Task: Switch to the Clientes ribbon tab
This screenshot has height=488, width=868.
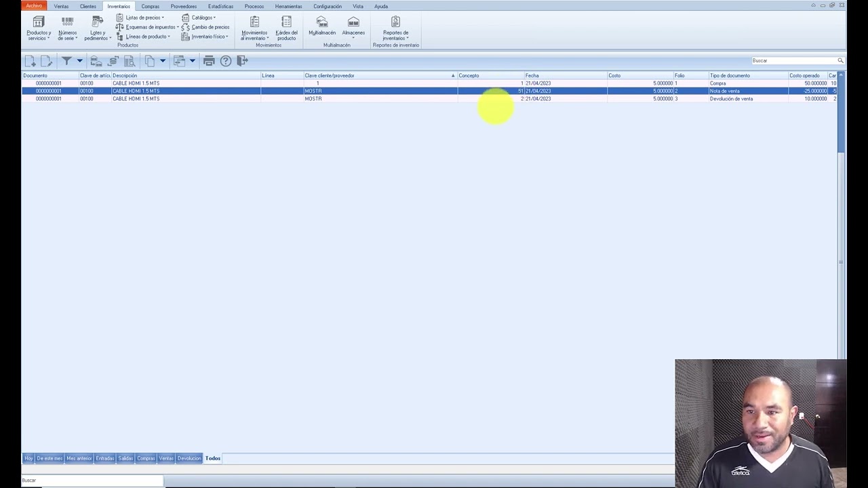Action: 88,6
